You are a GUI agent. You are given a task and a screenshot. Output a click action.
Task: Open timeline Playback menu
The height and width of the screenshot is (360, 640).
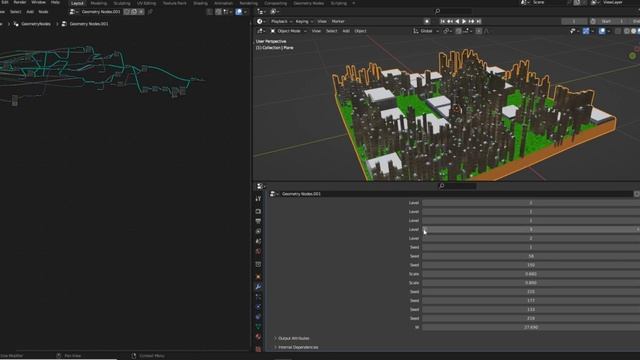(281, 21)
